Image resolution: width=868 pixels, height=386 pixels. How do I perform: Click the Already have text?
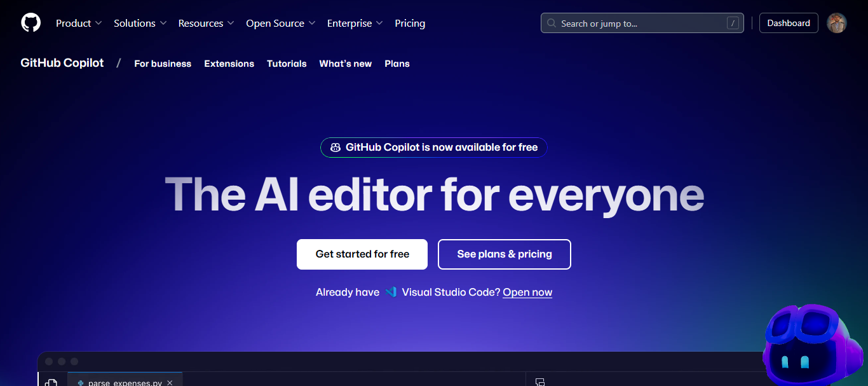coord(348,293)
